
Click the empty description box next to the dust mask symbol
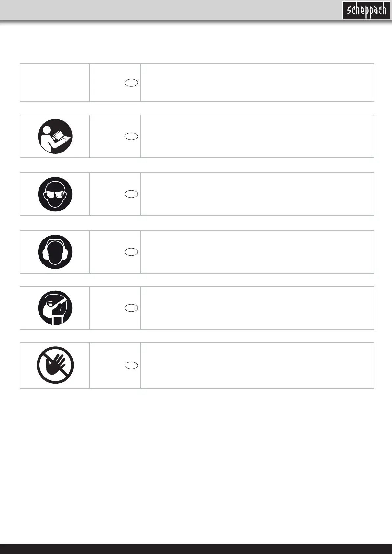[x=257, y=308]
